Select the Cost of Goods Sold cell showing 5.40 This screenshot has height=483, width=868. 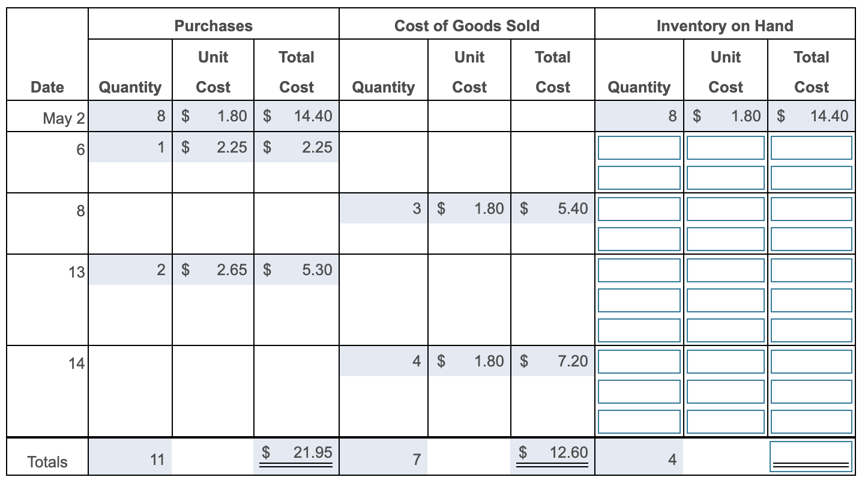[x=552, y=208]
